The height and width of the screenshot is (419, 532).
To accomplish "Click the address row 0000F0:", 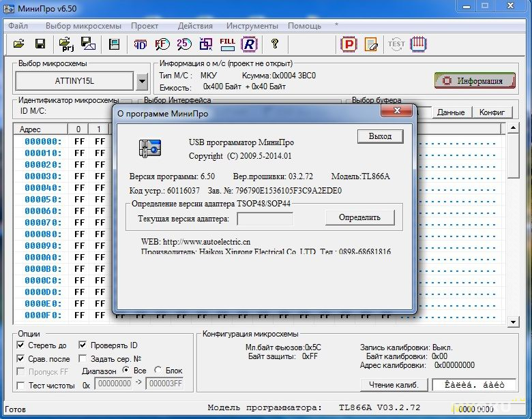I will [43, 315].
